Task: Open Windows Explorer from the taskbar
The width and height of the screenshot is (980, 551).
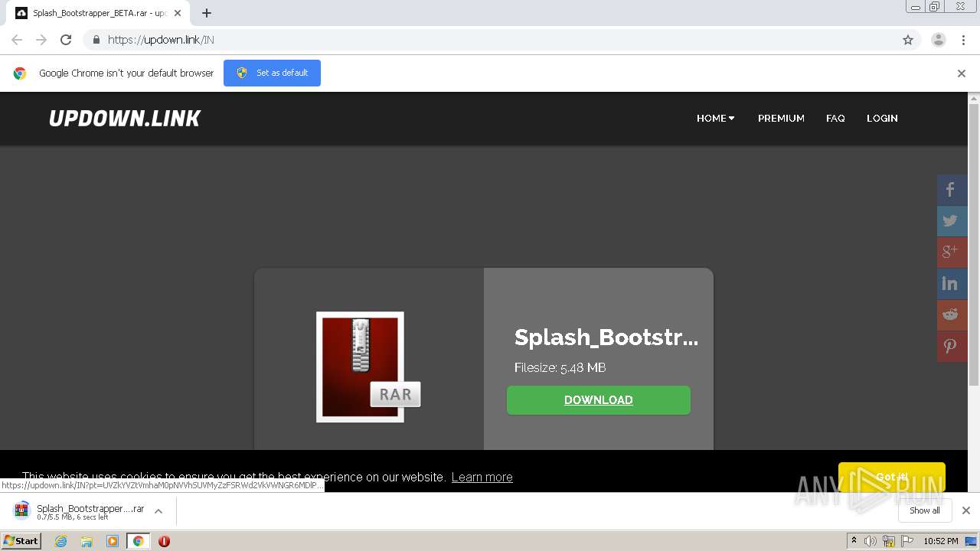Action: click(87, 541)
